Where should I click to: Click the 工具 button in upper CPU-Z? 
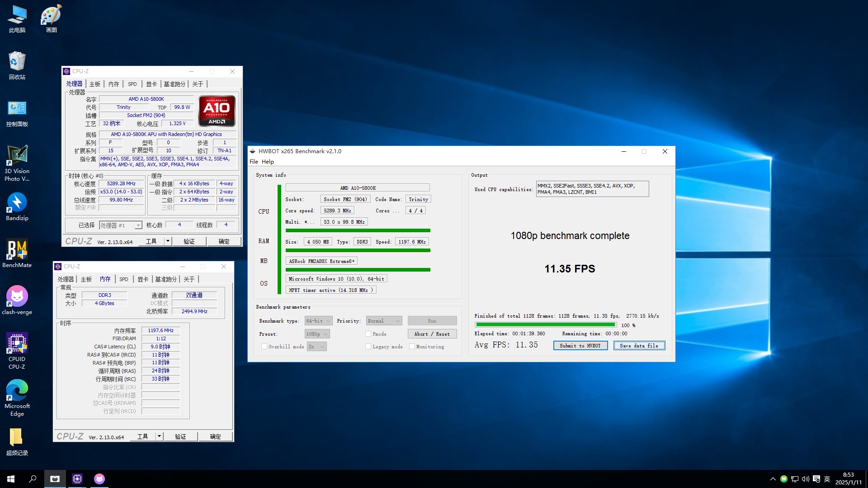pyautogui.click(x=151, y=241)
